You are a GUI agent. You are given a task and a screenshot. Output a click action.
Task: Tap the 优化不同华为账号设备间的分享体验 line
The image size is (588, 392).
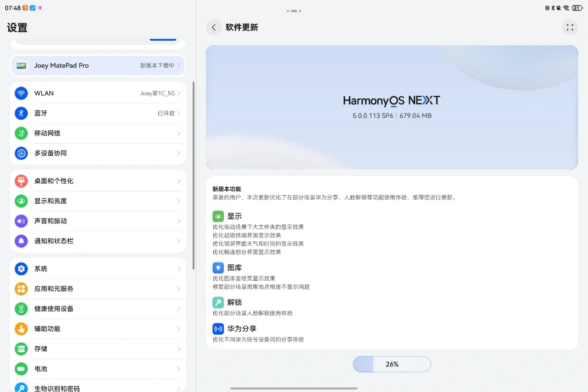(x=258, y=339)
